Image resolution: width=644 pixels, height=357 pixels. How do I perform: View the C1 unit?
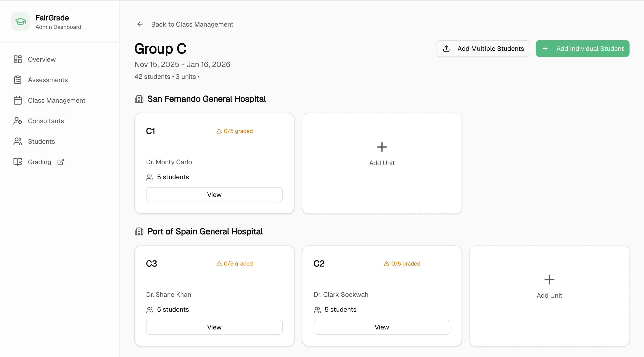[214, 195]
